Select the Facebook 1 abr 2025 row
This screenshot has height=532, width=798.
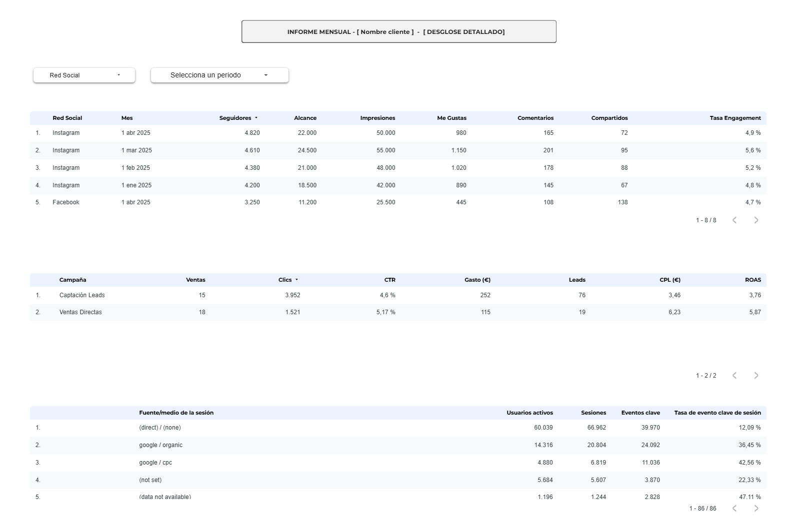[x=398, y=202]
